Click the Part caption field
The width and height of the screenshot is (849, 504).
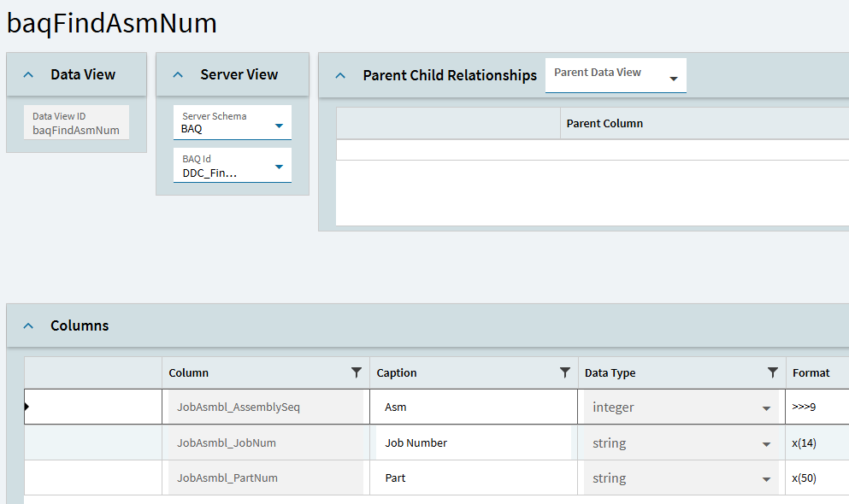pyautogui.click(x=474, y=478)
